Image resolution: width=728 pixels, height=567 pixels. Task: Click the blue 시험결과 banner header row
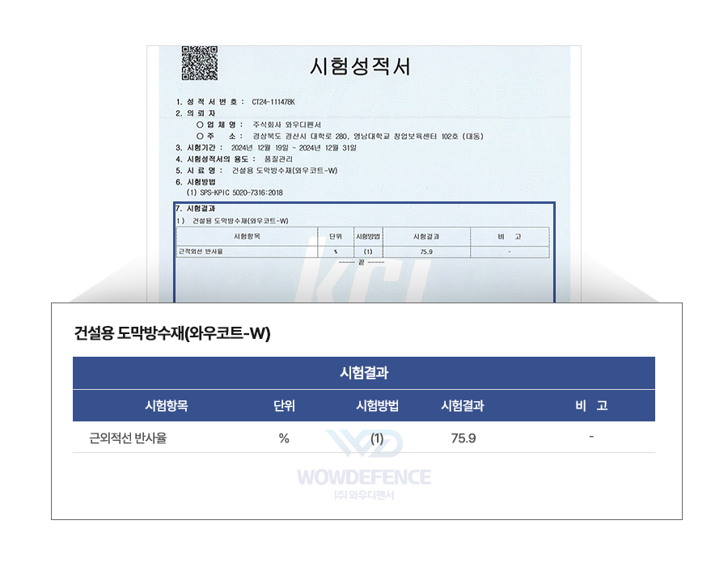tap(364, 373)
